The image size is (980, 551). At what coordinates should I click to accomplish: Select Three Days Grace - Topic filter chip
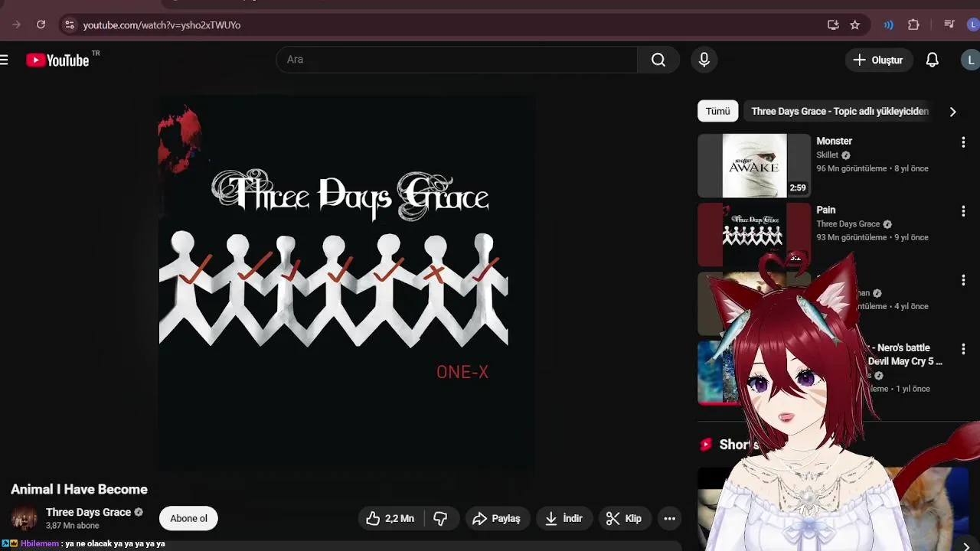[840, 111]
